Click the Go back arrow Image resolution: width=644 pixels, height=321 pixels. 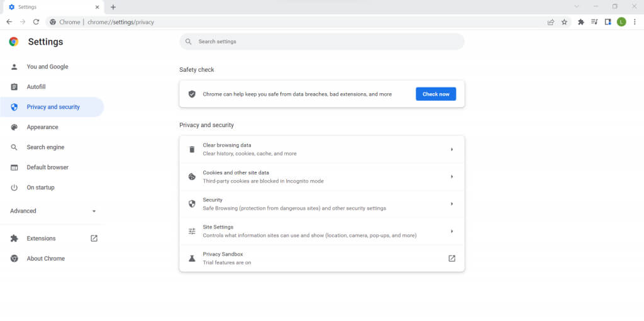point(9,22)
